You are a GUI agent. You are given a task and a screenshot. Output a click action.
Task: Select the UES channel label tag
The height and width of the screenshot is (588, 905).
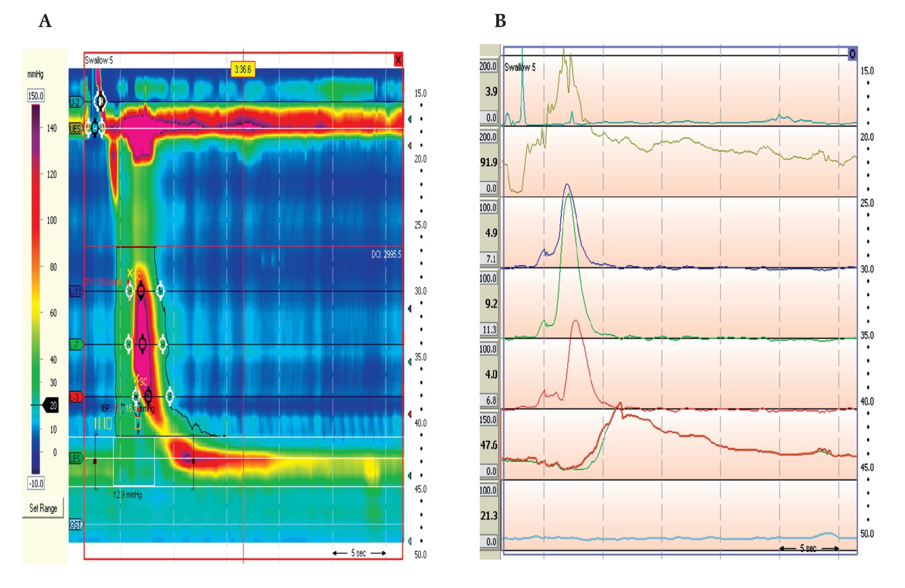[x=76, y=129]
